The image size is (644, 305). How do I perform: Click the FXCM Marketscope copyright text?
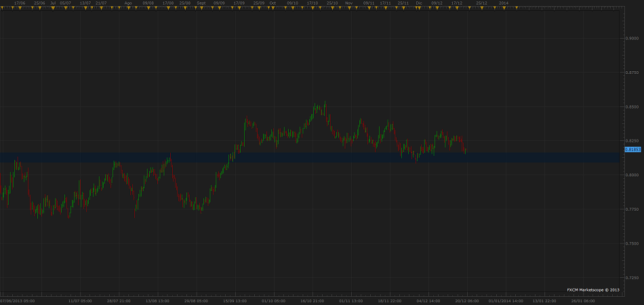click(593, 289)
